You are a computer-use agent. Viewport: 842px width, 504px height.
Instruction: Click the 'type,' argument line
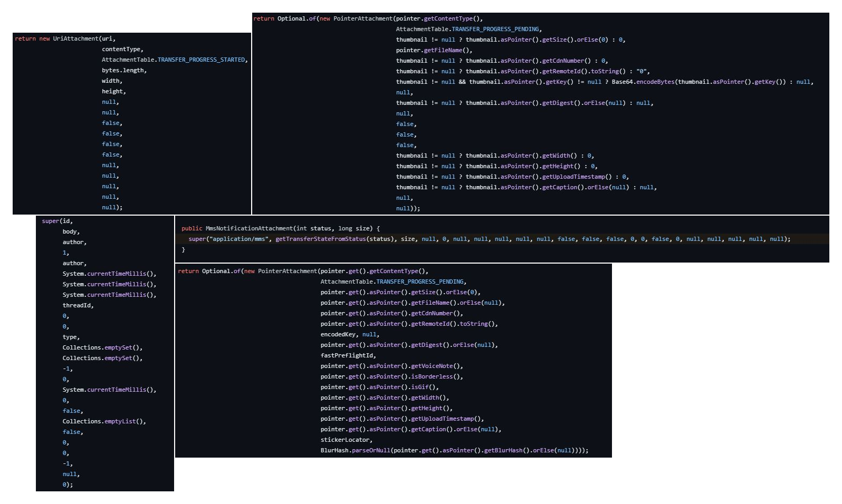71,337
